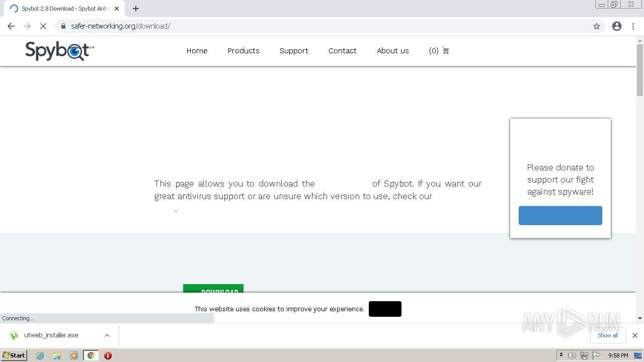The image size is (644, 362).
Task: Open the Support menu
Action: pyautogui.click(x=294, y=51)
